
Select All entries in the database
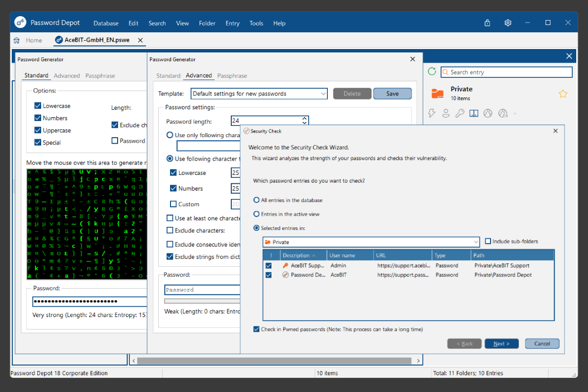[x=256, y=200]
